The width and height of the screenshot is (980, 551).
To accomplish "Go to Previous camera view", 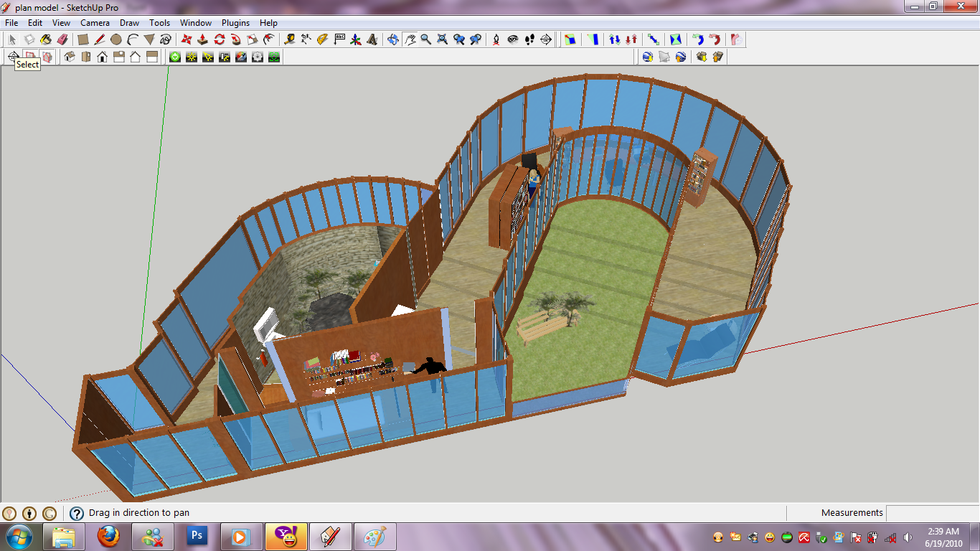I will [x=459, y=39].
